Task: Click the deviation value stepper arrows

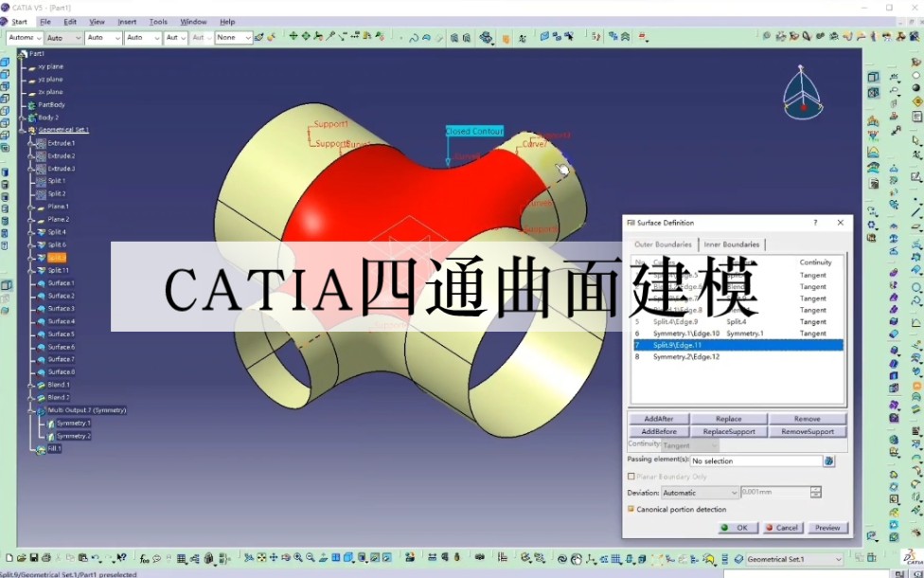Action: [x=815, y=493]
